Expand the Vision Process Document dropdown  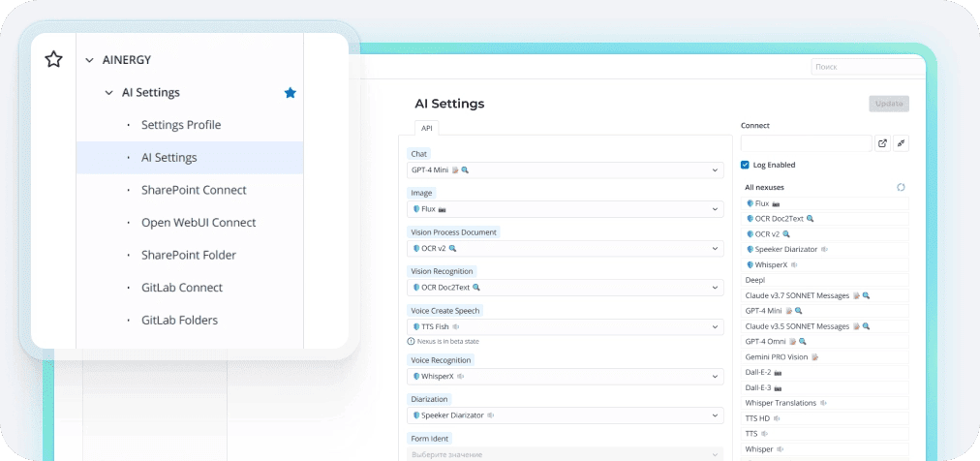(x=565, y=249)
